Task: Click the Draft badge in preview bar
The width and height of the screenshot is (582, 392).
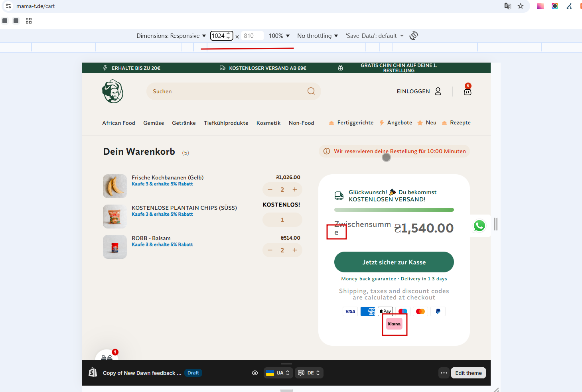Action: tap(193, 373)
